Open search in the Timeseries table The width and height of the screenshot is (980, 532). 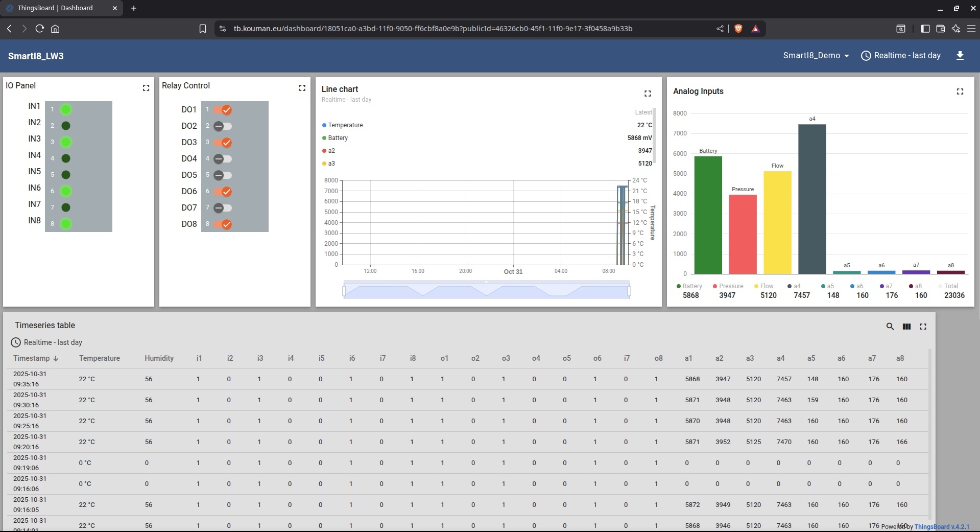tap(890, 326)
